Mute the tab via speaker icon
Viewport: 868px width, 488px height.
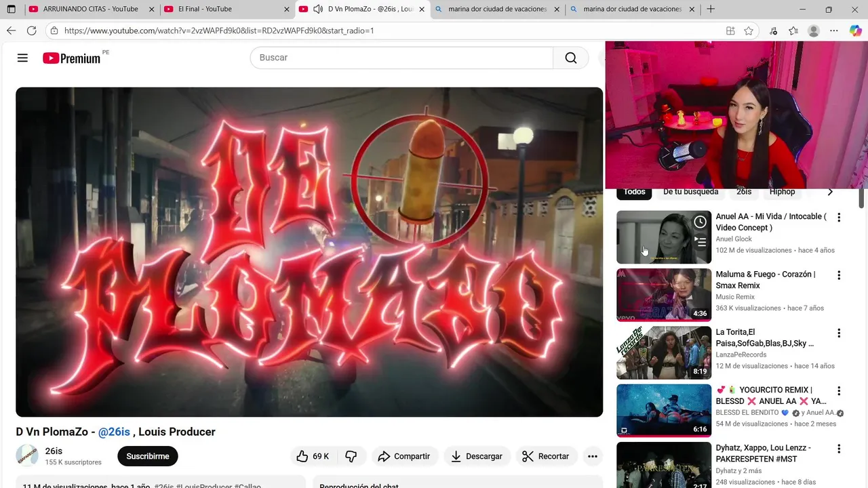pos(317,9)
